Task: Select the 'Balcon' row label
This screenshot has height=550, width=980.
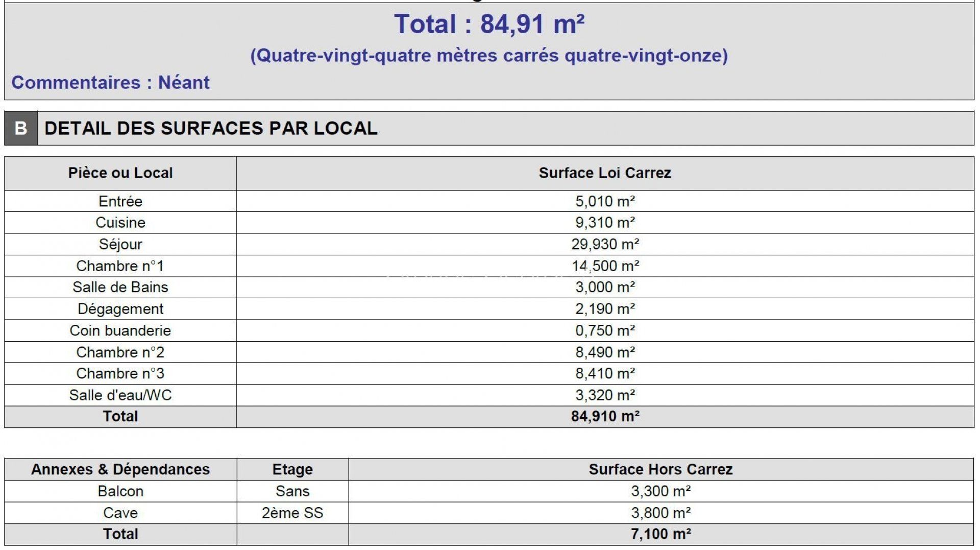Action: click(x=120, y=491)
